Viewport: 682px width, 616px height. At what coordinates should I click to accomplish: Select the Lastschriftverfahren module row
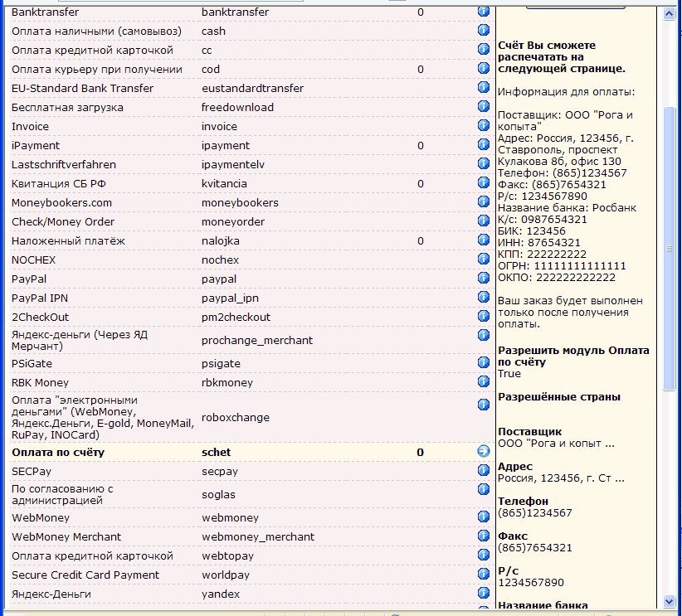click(x=252, y=165)
